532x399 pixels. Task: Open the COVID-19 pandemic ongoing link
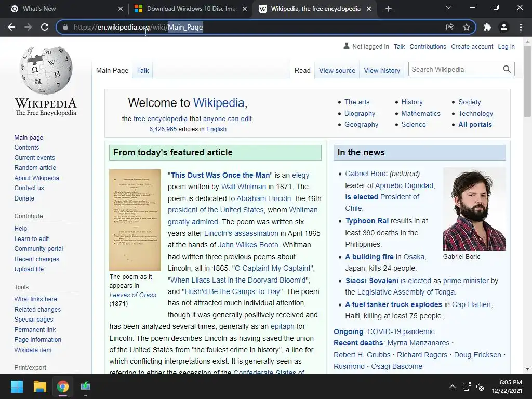401,331
